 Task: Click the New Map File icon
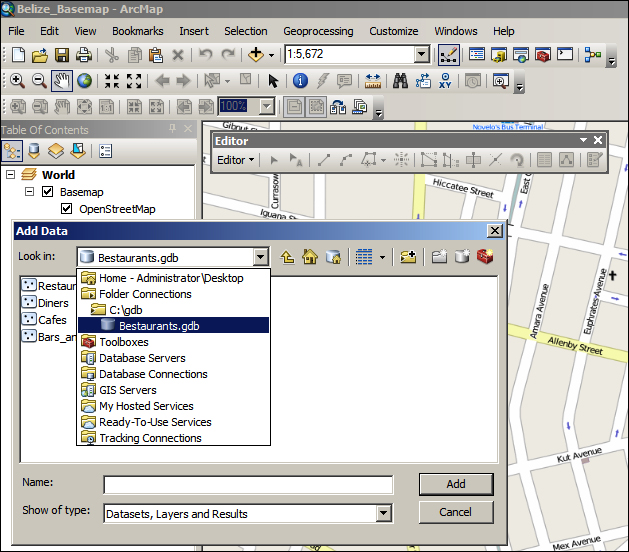(x=18, y=55)
